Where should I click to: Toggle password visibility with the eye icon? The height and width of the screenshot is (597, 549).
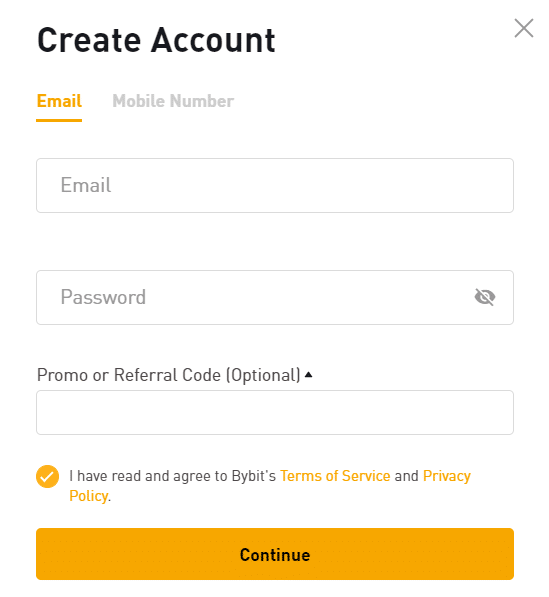click(x=485, y=297)
